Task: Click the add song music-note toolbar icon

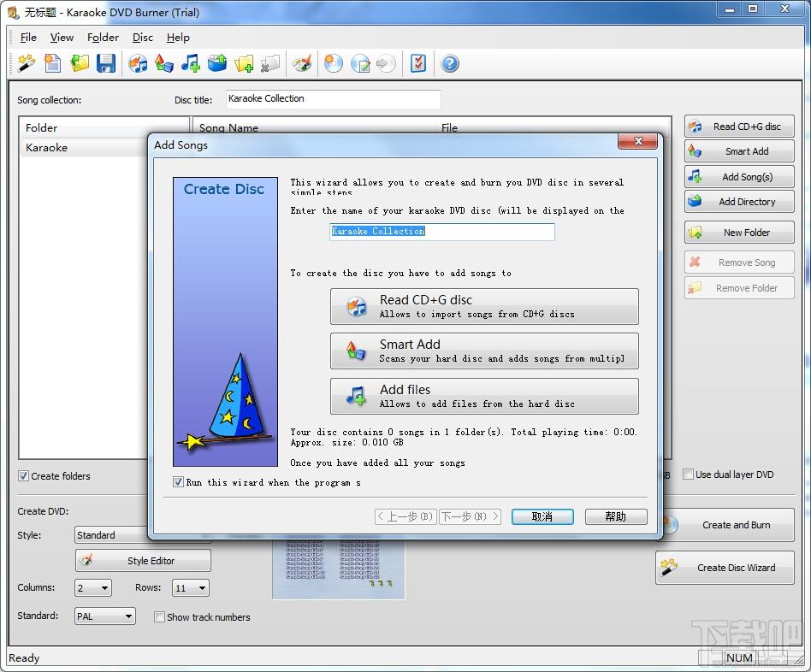Action: point(190,63)
